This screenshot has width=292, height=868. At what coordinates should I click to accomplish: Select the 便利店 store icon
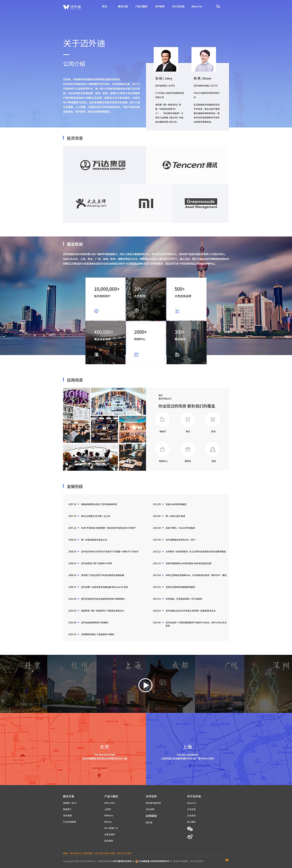[187, 449]
